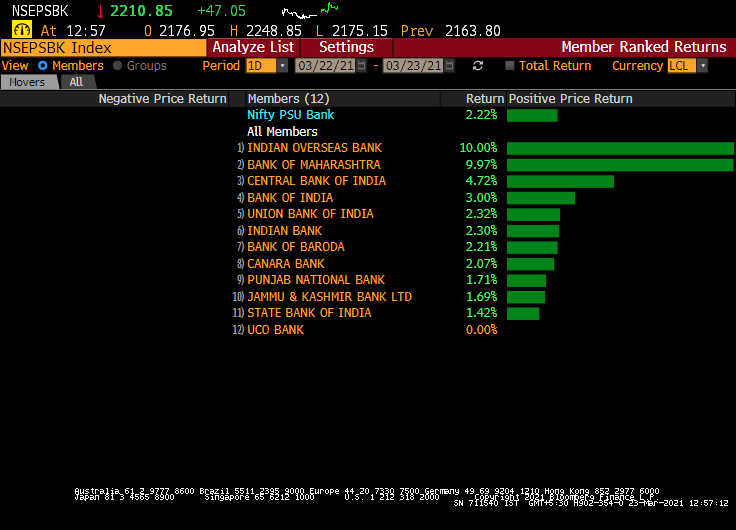Select the Members view radio button
The image size is (736, 530).
pyautogui.click(x=43, y=66)
